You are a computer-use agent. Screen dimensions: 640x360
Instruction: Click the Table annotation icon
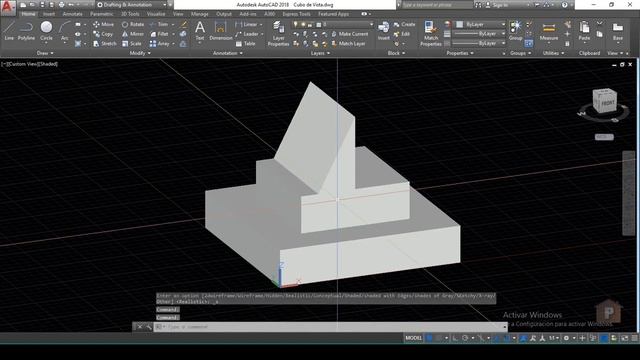click(x=239, y=44)
